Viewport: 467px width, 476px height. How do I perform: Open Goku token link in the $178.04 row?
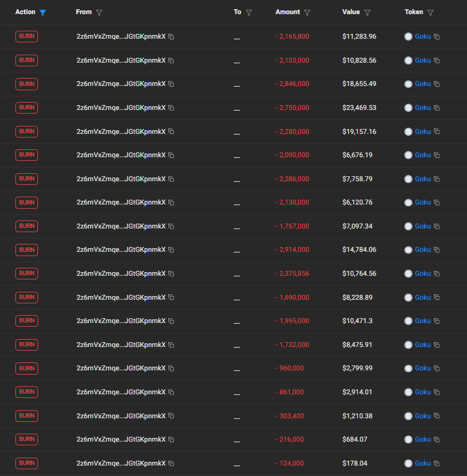click(x=423, y=463)
